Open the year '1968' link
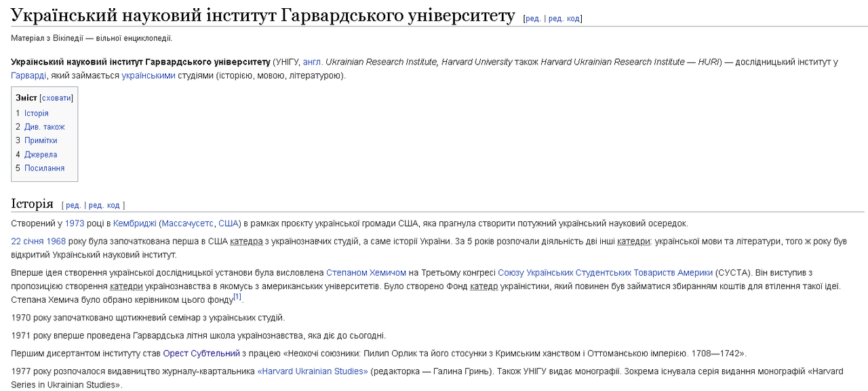Image resolution: width=868 pixels, height=391 pixels. (56, 241)
